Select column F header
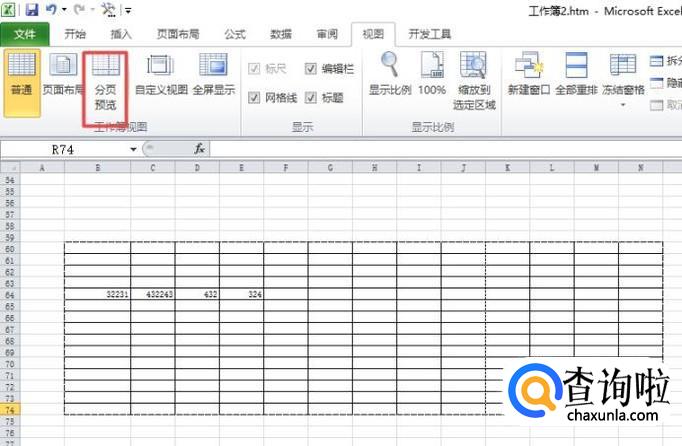Image resolution: width=682 pixels, height=446 pixels. coord(286,168)
